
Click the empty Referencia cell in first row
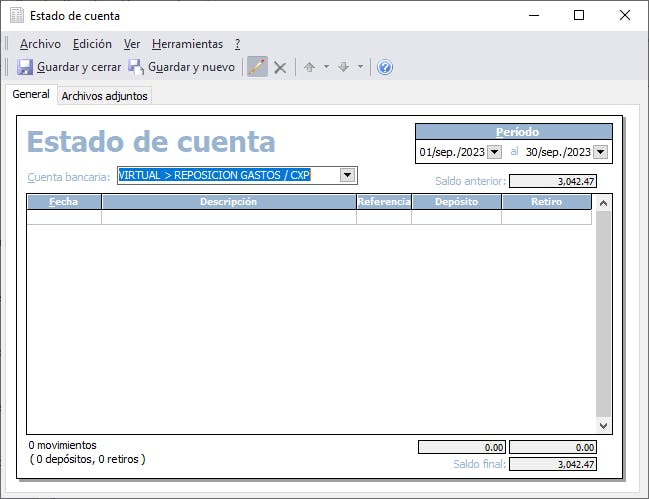pos(384,217)
